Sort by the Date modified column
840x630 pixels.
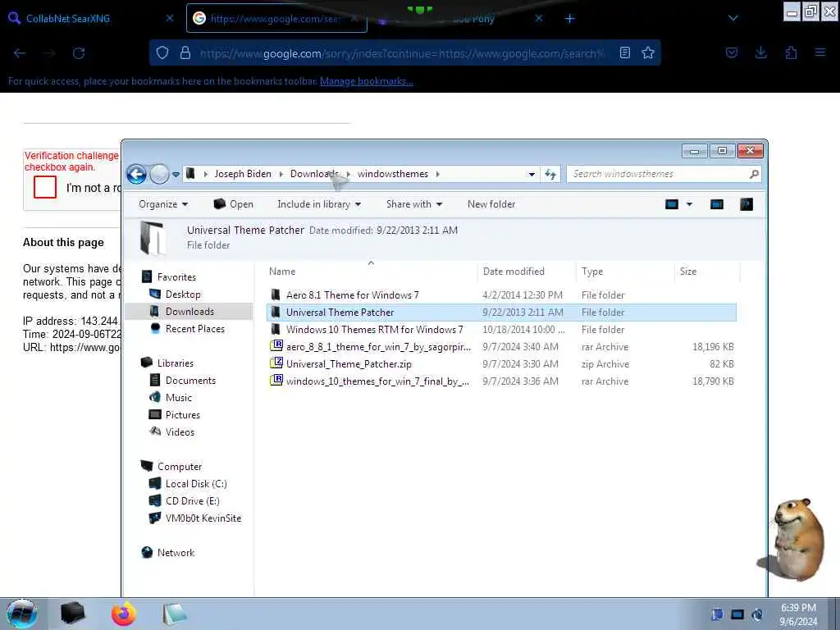point(526,272)
